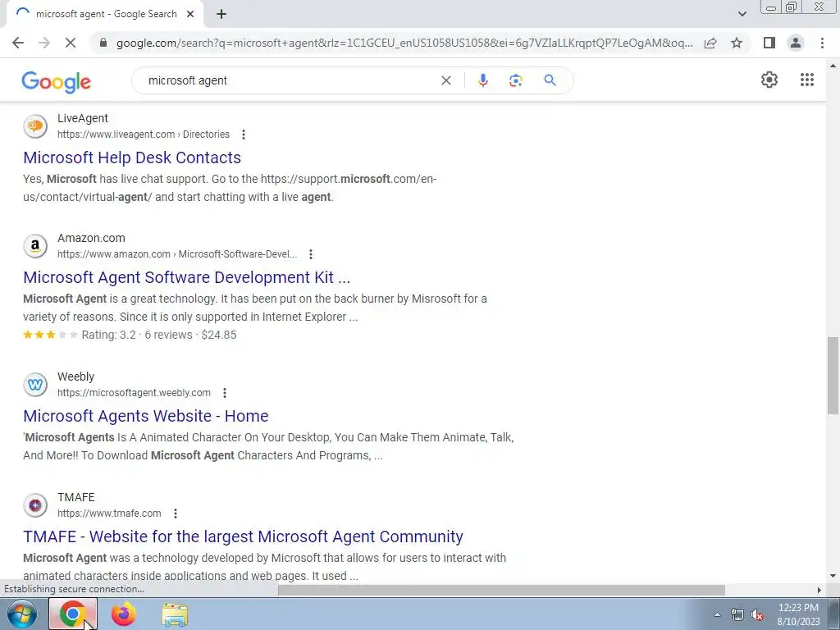The height and width of the screenshot is (630, 840).
Task: Click the scroll up arrow
Action: [x=833, y=66]
